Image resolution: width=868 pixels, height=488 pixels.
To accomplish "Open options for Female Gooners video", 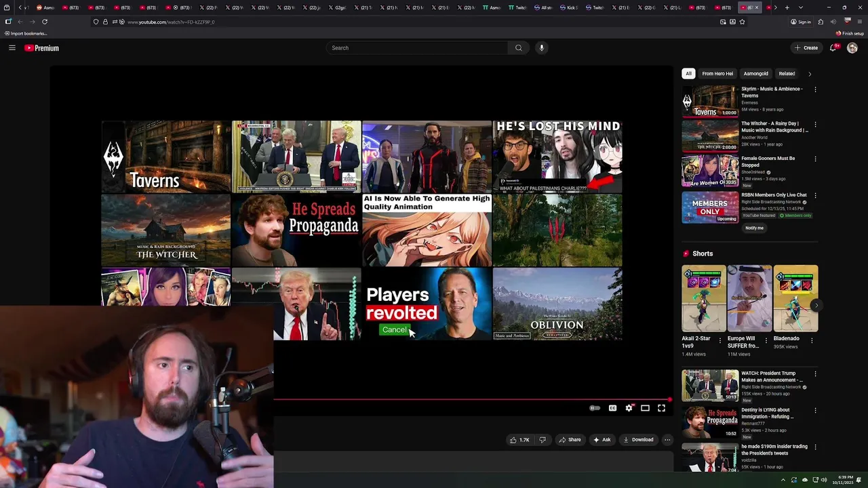I will (815, 159).
